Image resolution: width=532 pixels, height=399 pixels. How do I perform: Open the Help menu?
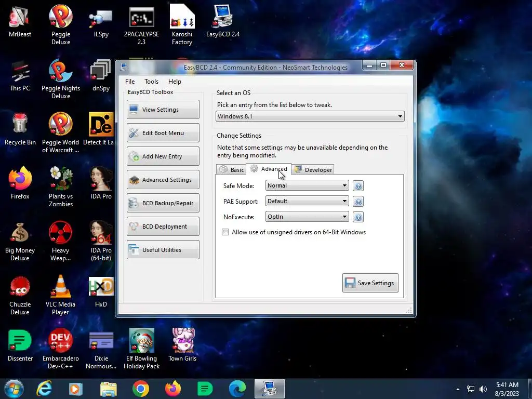pyautogui.click(x=175, y=82)
